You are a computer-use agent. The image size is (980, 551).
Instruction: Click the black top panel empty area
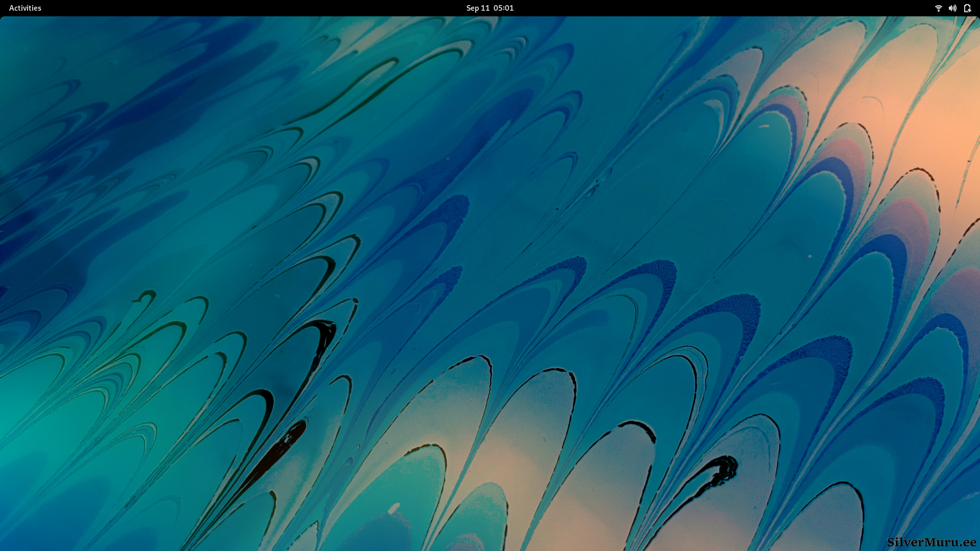(x=255, y=8)
